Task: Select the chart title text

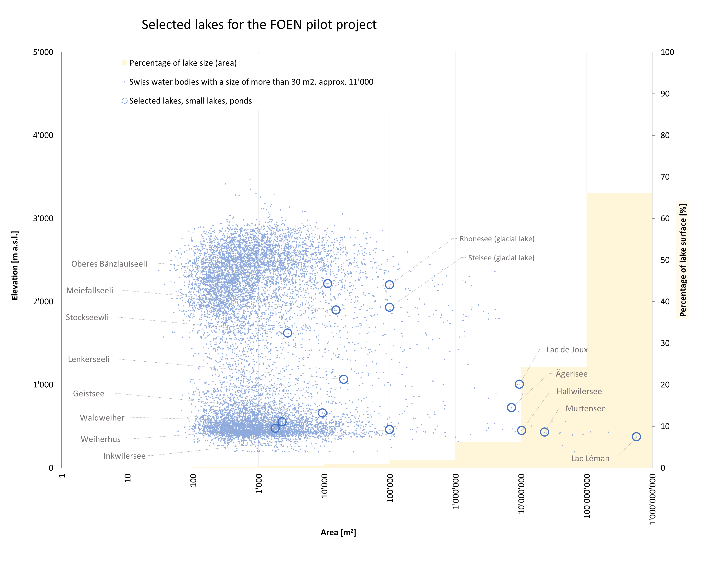Action: 259,25
